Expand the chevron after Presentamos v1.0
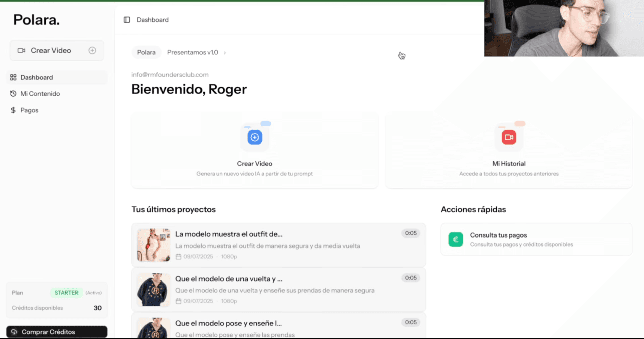The width and height of the screenshot is (644, 339). click(x=224, y=52)
